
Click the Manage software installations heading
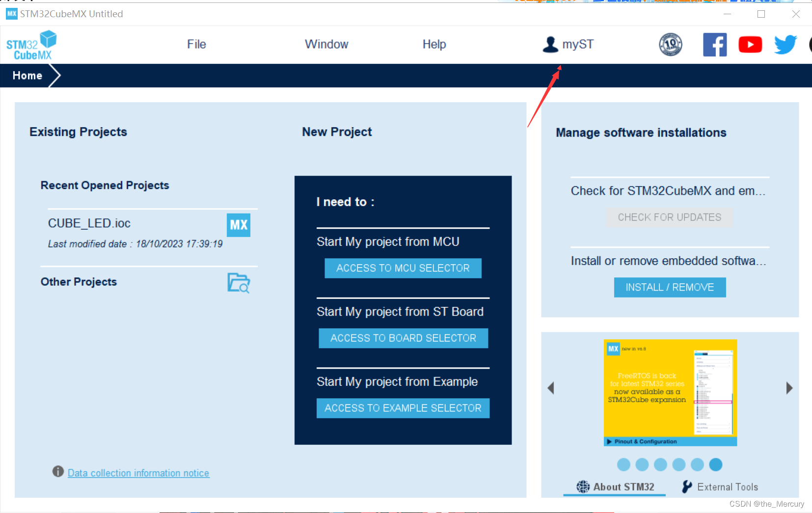pos(641,133)
